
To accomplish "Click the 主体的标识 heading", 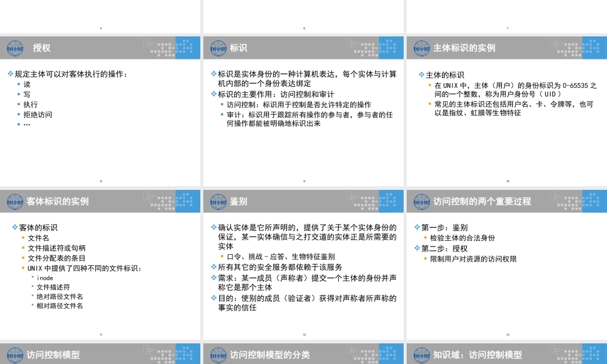I will pyautogui.click(x=445, y=75).
